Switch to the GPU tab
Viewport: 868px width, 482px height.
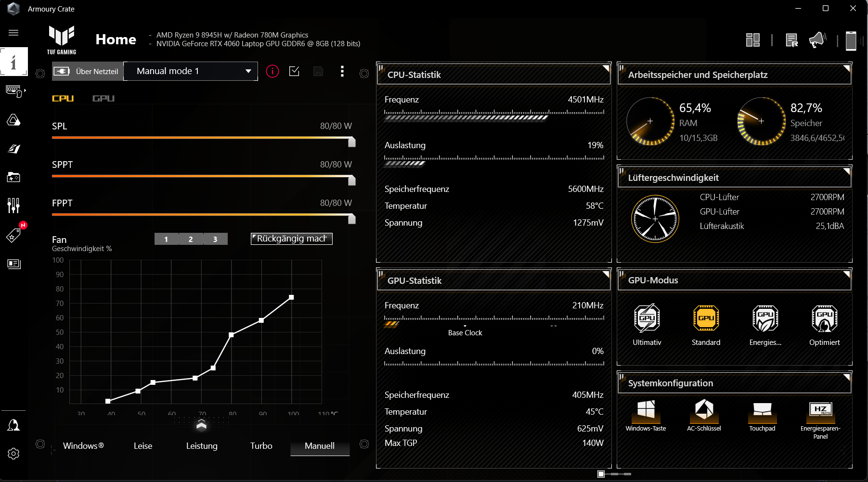104,99
